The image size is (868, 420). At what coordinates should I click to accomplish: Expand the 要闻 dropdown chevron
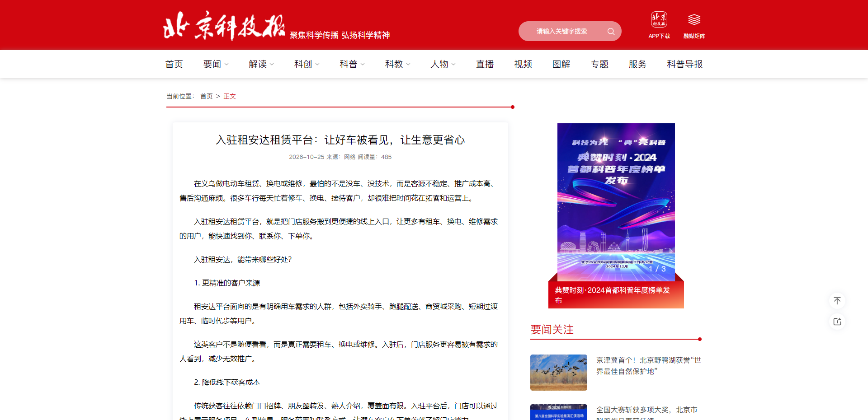pyautogui.click(x=226, y=64)
